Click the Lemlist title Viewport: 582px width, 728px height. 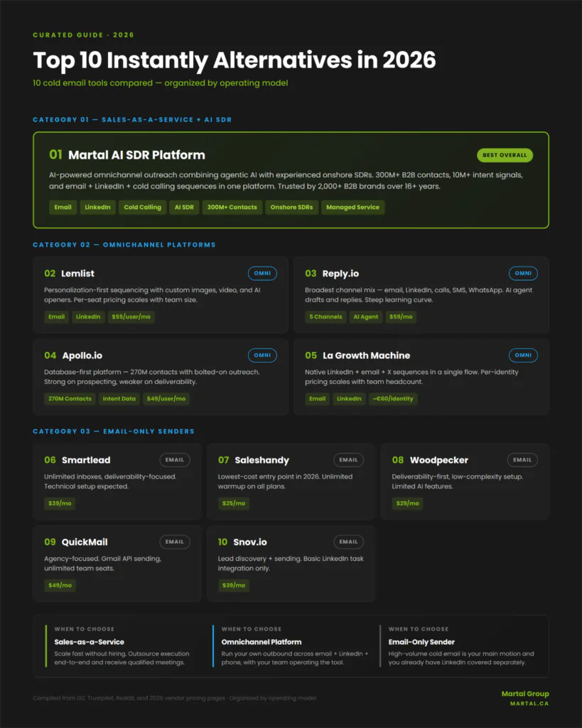point(77,274)
